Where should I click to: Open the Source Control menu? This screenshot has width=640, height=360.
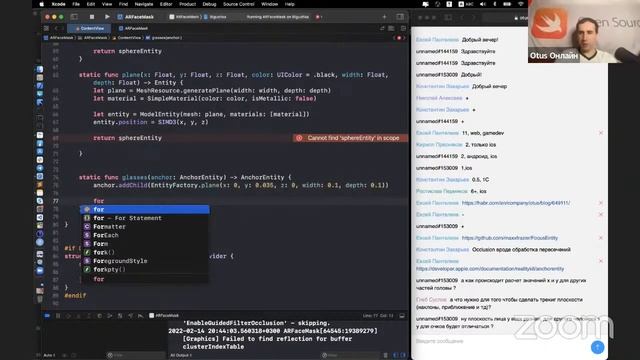(238, 4)
